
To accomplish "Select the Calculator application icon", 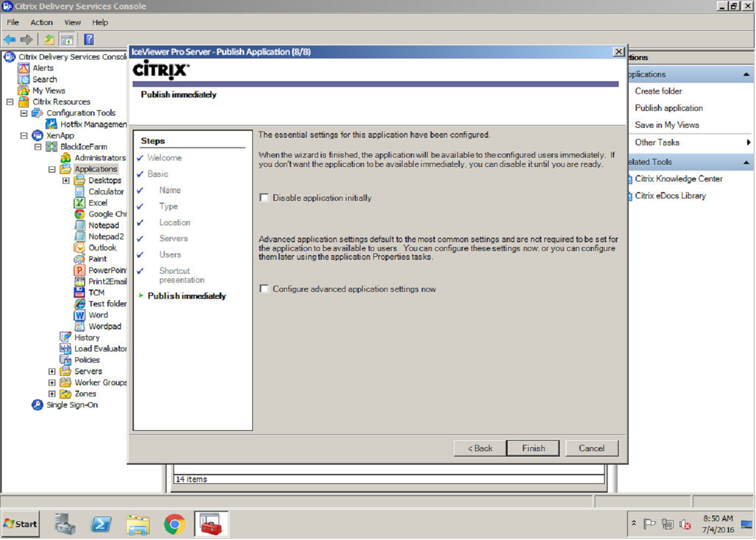I will coord(79,191).
